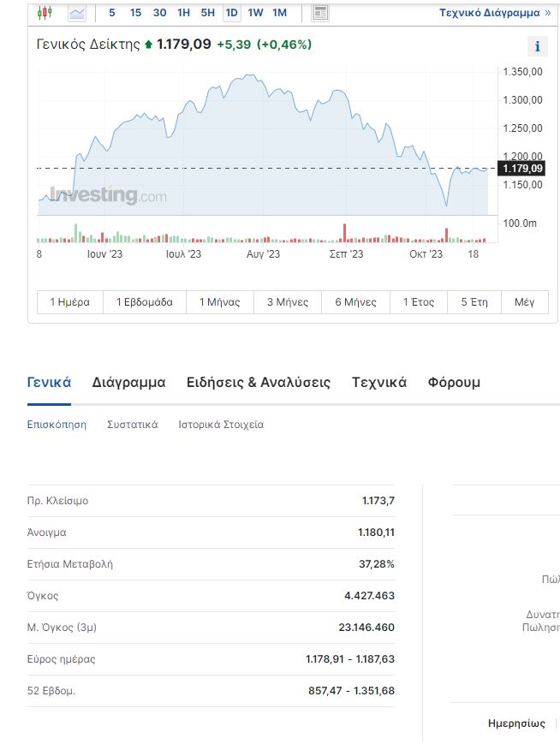Screen dimensions: 560x744
Task: Pick the 1H interval option
Action: tap(183, 13)
